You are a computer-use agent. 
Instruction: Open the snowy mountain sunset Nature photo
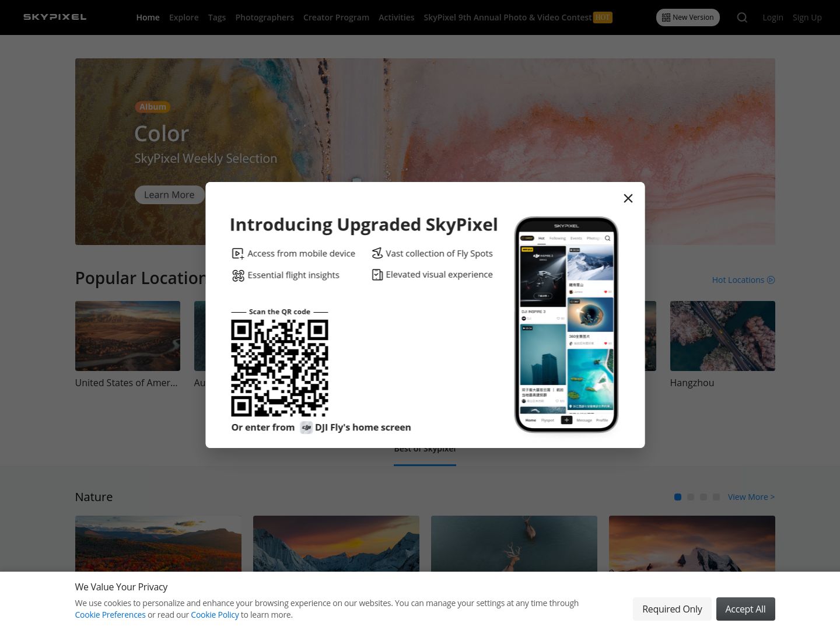point(336,544)
